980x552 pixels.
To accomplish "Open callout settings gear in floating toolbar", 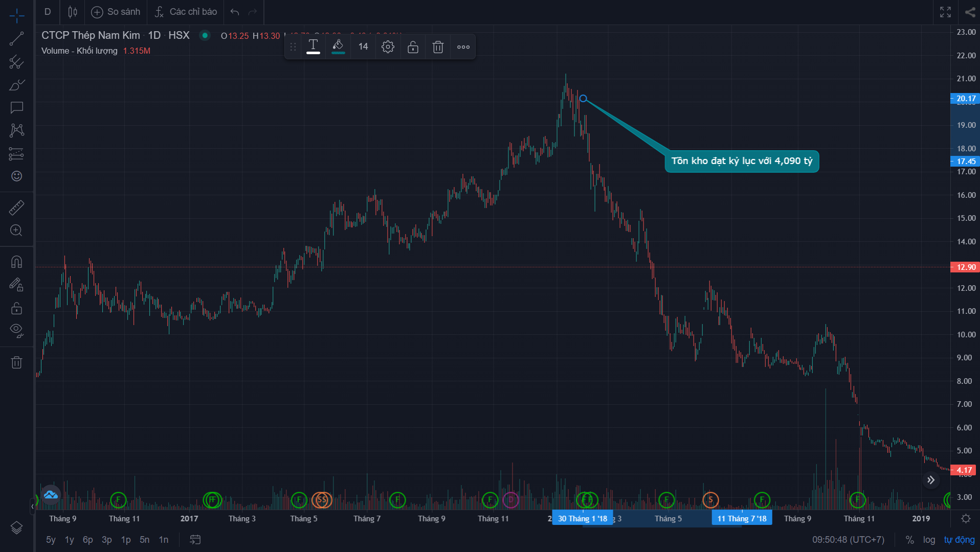I will 388,47.
